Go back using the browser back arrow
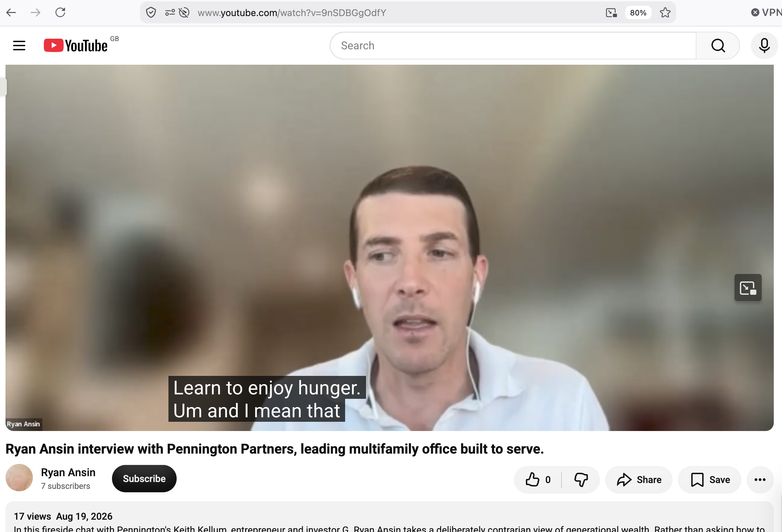 coord(11,13)
